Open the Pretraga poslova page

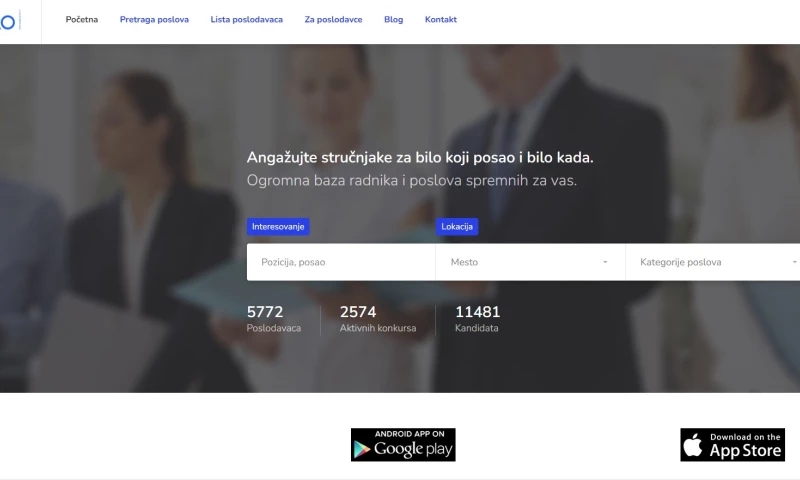point(154,19)
